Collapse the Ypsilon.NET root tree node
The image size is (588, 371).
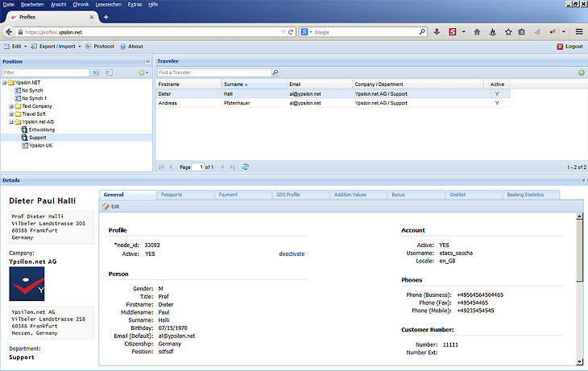(x=4, y=82)
